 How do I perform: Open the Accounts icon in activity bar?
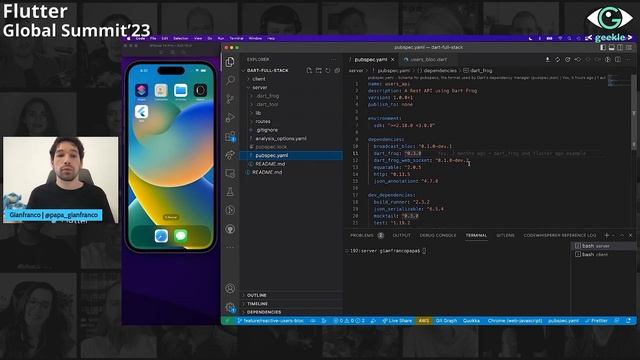coord(230,289)
